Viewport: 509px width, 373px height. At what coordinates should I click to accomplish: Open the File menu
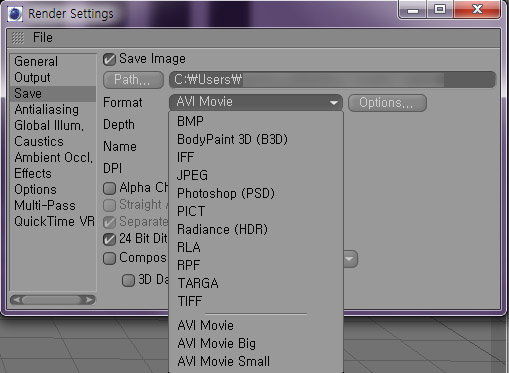coord(43,37)
